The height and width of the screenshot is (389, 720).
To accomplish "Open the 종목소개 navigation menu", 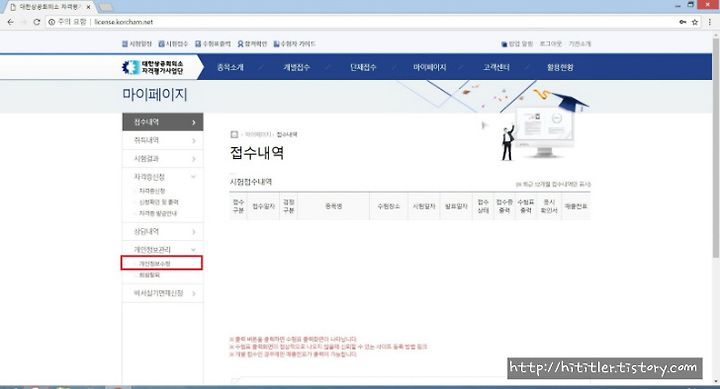I will pos(230,67).
